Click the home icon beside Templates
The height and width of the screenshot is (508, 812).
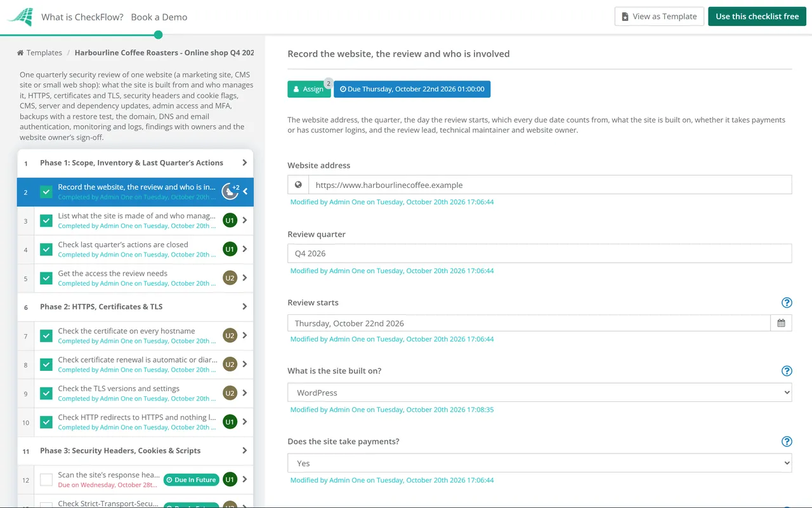pos(20,53)
